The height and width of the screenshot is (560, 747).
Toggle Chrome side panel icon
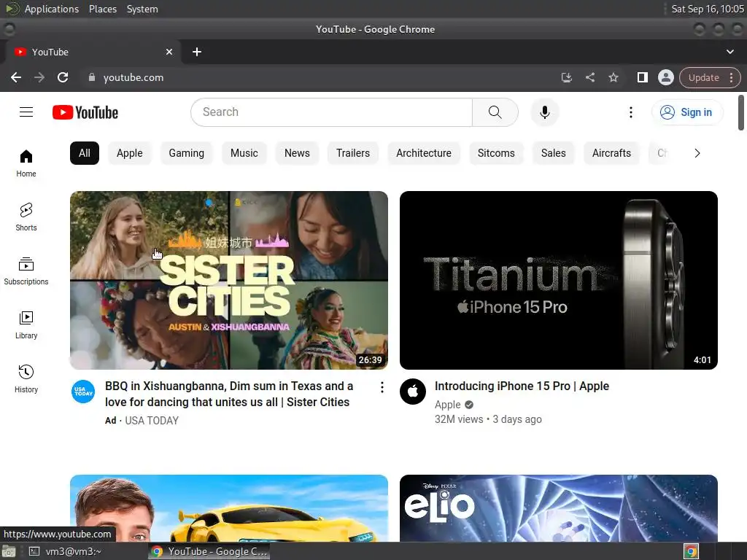click(x=642, y=77)
